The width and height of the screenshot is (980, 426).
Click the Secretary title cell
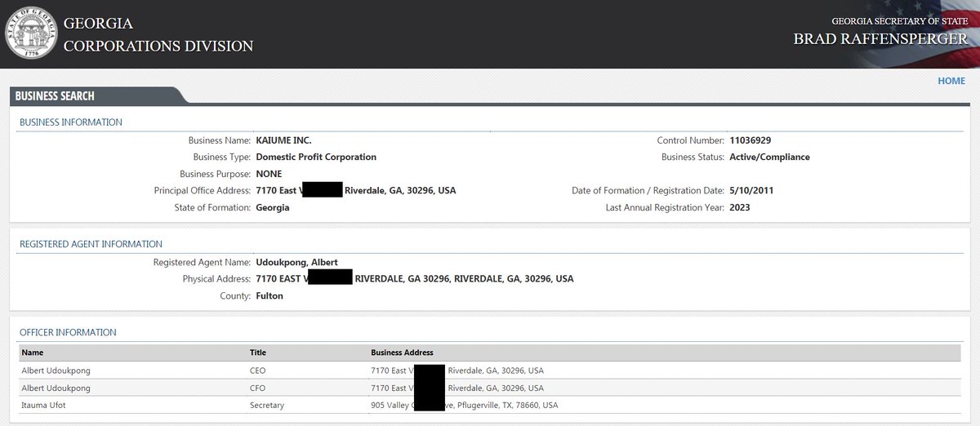pos(267,406)
